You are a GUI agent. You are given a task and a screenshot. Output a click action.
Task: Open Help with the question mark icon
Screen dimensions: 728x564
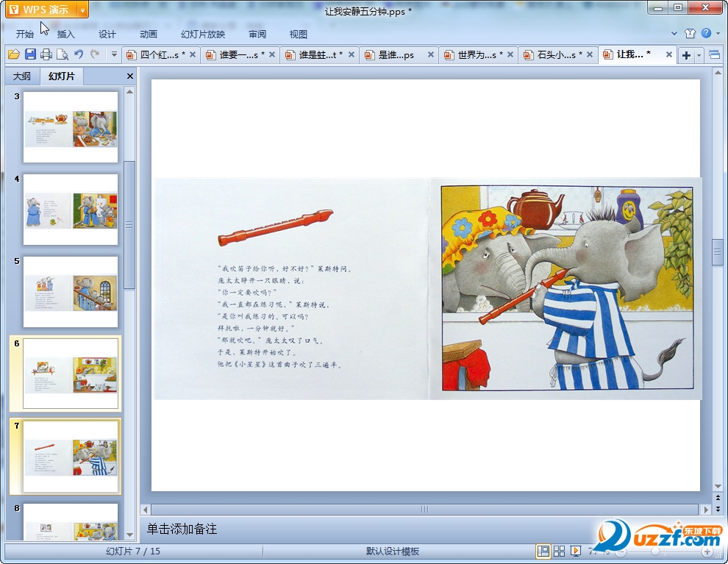[x=706, y=33]
